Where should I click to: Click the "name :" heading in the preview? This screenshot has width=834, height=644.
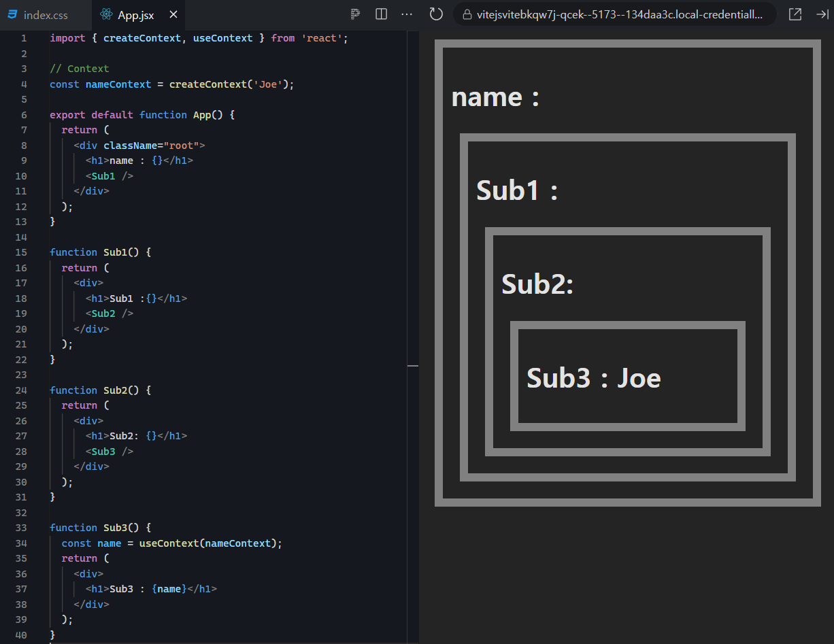click(495, 97)
